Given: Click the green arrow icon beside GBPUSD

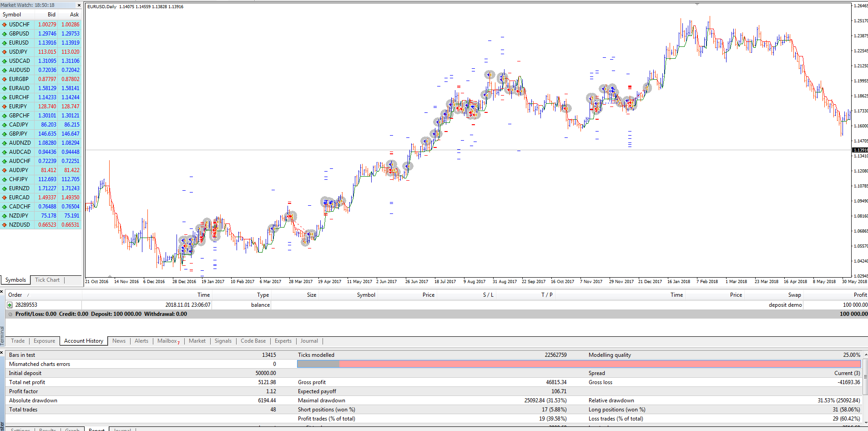Looking at the screenshot, I should point(5,34).
